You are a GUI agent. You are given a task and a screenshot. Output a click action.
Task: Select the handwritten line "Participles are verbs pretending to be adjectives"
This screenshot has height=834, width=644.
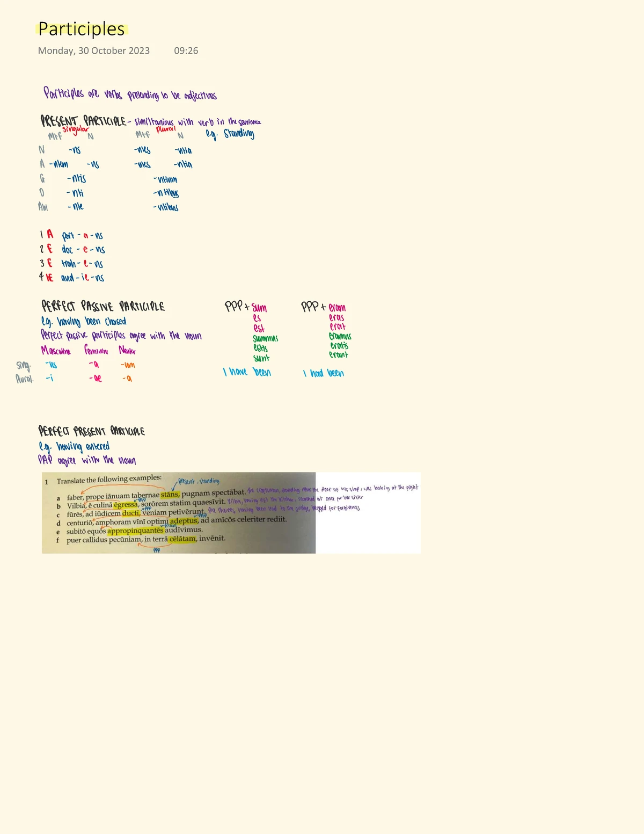pyautogui.click(x=130, y=94)
